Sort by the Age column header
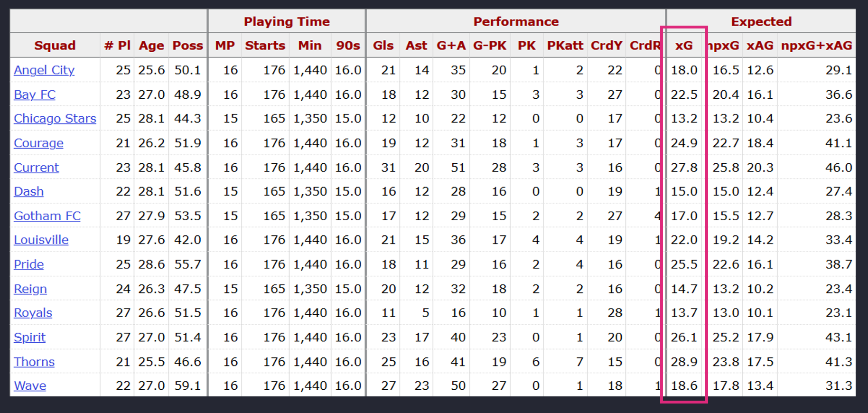 (151, 46)
